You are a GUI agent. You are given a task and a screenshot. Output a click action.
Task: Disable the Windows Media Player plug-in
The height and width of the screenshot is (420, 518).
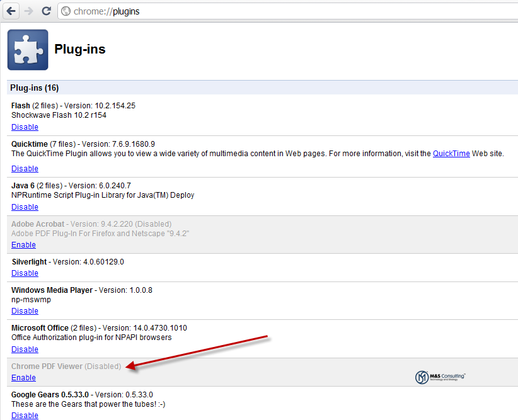coord(25,311)
